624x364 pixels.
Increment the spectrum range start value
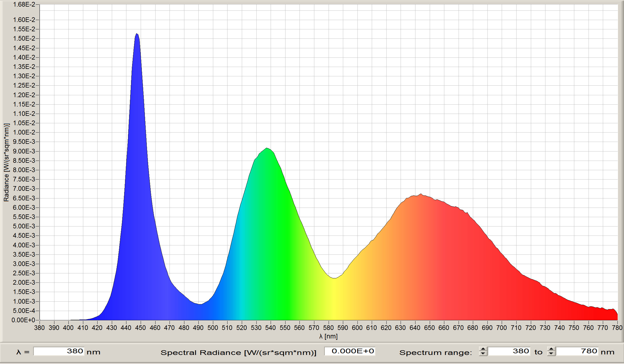coord(483,349)
